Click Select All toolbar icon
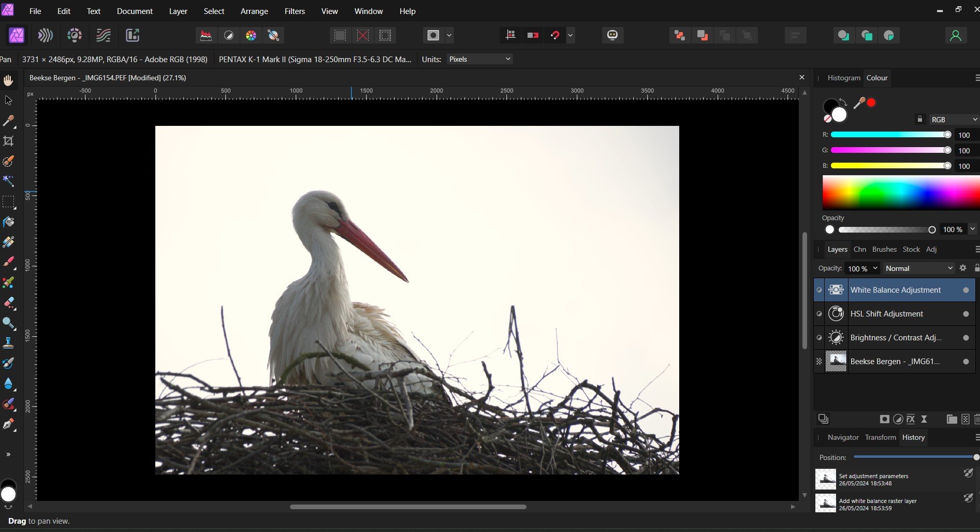 [340, 35]
